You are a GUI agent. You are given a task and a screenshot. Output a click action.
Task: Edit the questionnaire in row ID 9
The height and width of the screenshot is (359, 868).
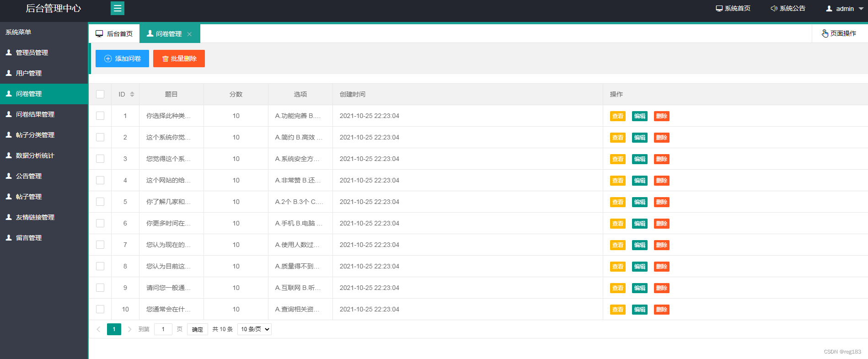[x=639, y=288]
